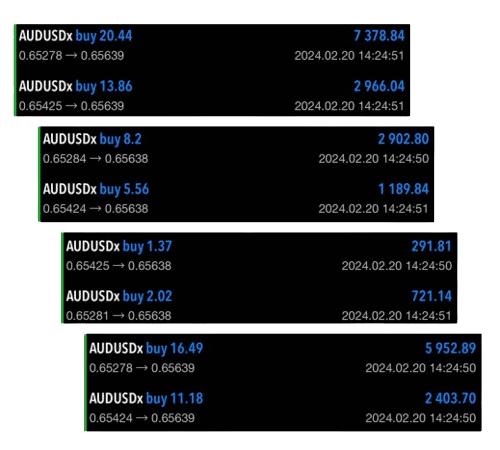
Task: Click the 2 902.80 profit value
Action: point(403,139)
